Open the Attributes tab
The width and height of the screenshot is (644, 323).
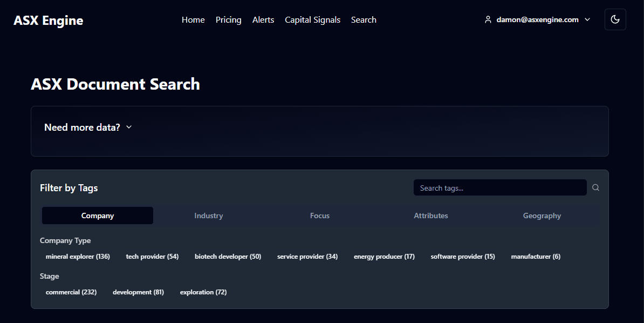coord(430,216)
